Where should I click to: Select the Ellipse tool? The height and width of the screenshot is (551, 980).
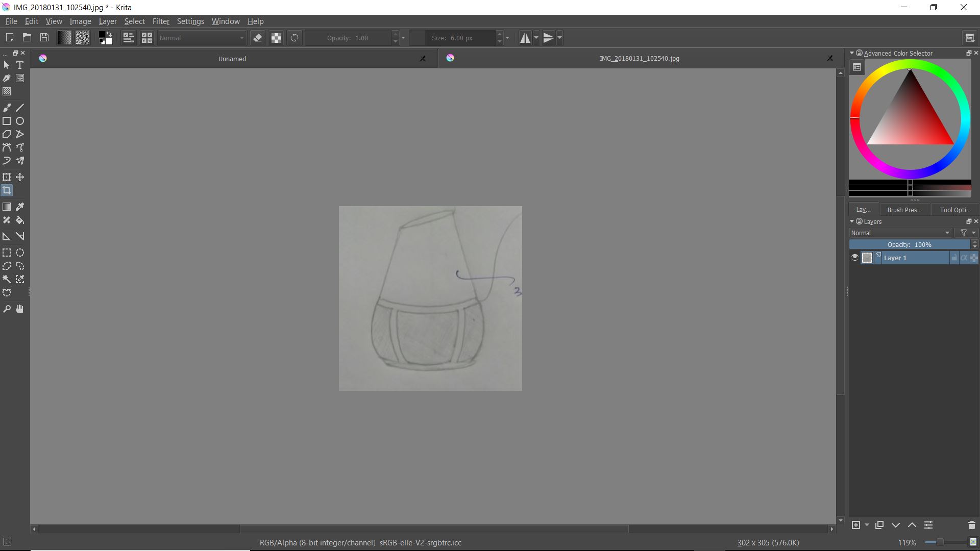point(20,121)
